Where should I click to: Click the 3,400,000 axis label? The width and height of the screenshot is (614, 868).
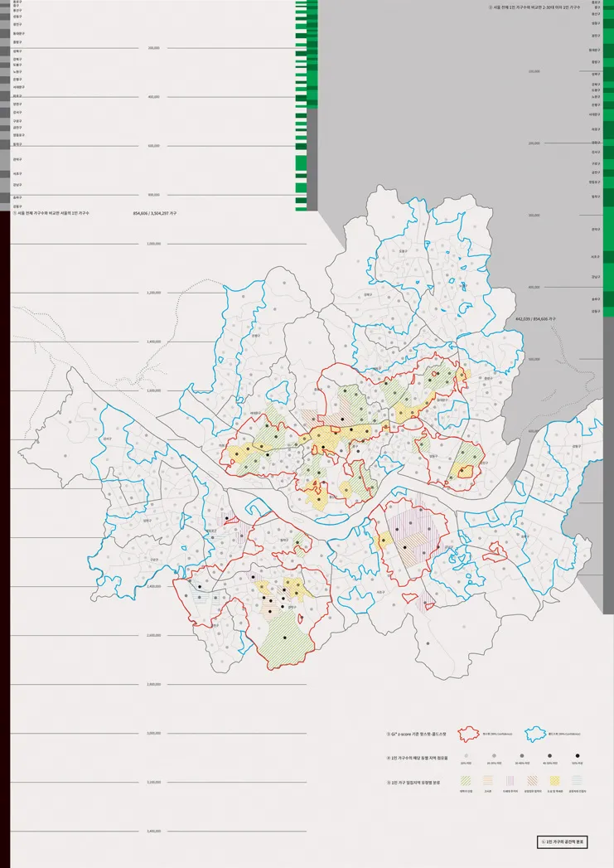[x=154, y=831]
